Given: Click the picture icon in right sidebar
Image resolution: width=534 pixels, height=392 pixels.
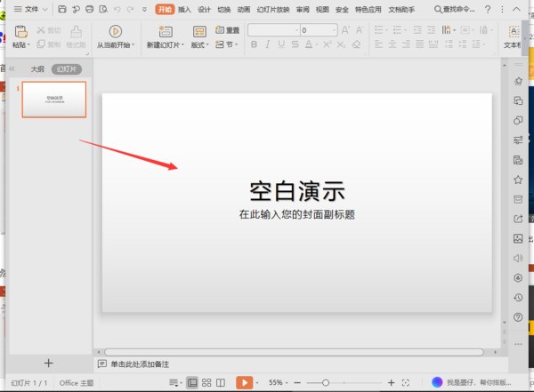Looking at the screenshot, I should [x=518, y=239].
